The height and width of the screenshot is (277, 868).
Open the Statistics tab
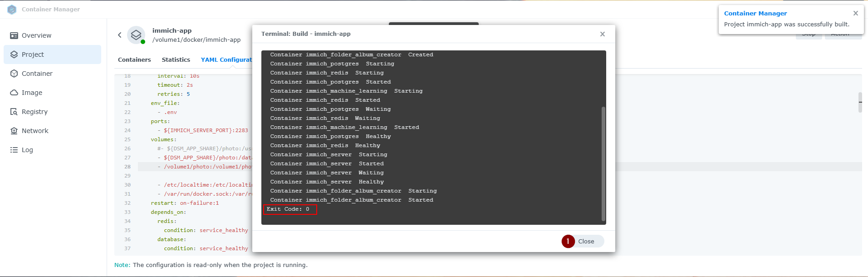[x=176, y=59]
